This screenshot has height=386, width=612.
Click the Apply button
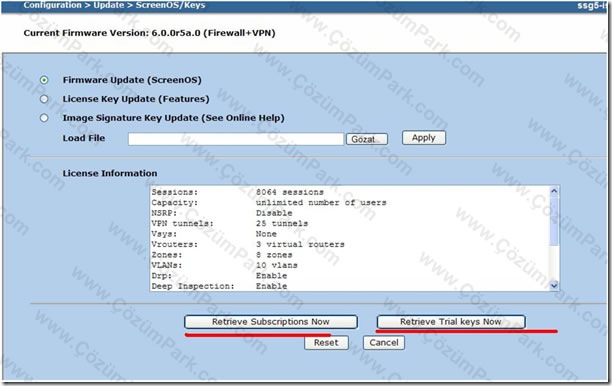point(424,138)
